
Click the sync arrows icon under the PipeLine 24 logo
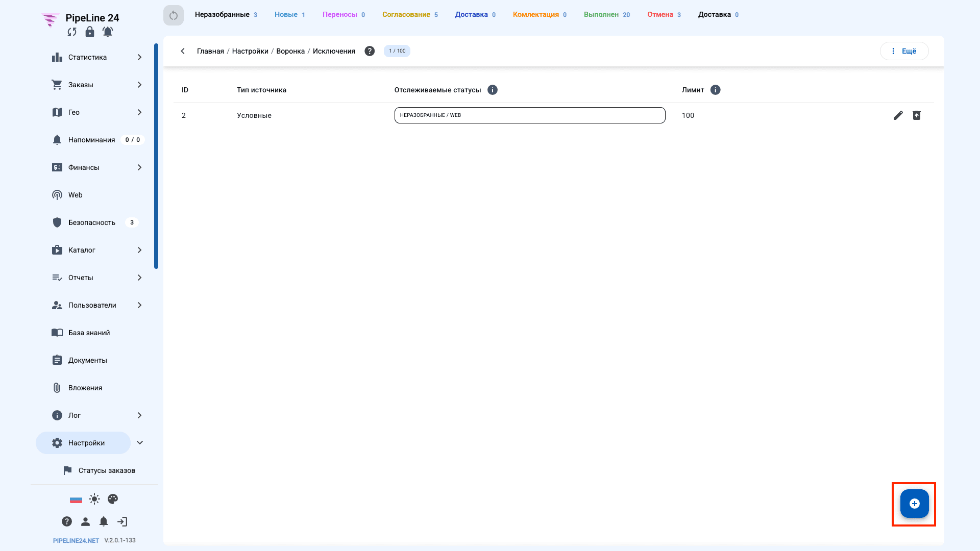tap(72, 32)
